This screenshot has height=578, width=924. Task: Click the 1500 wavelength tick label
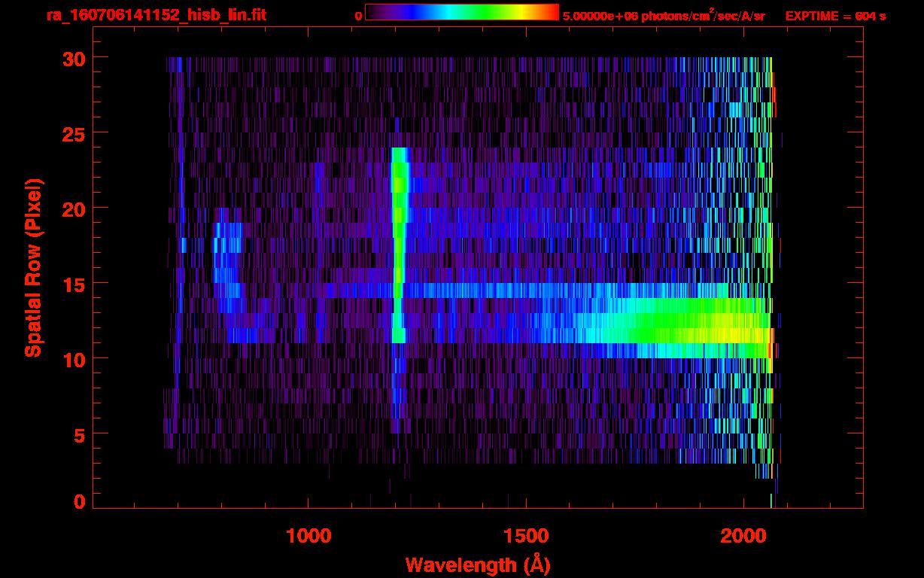[x=525, y=535]
